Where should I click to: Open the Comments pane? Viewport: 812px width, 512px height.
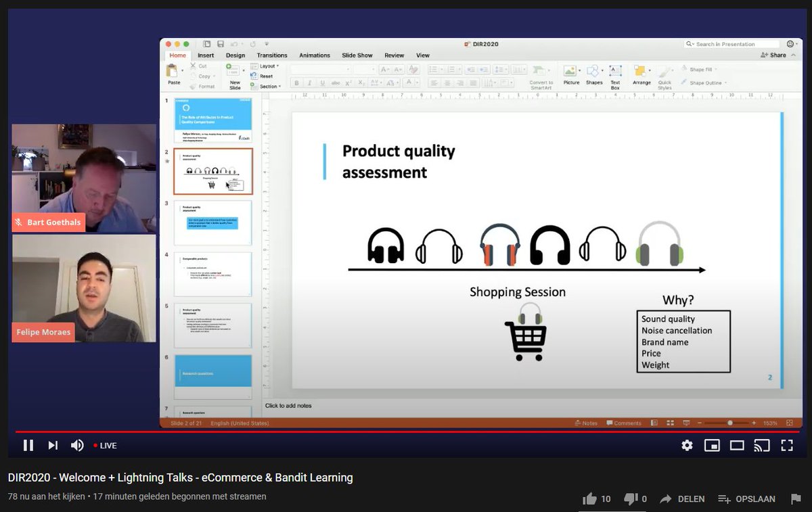click(624, 423)
